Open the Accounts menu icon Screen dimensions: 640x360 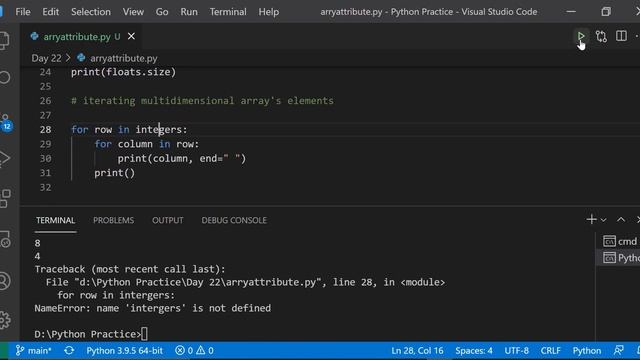(5, 281)
